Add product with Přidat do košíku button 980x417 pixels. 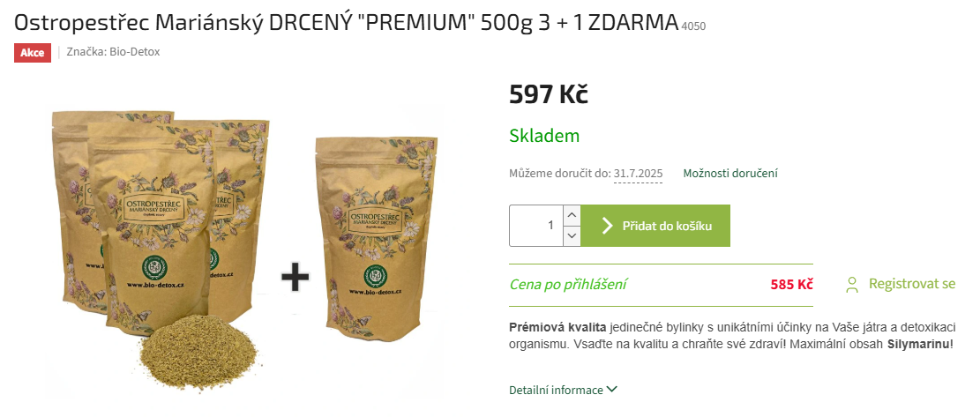[x=655, y=226]
